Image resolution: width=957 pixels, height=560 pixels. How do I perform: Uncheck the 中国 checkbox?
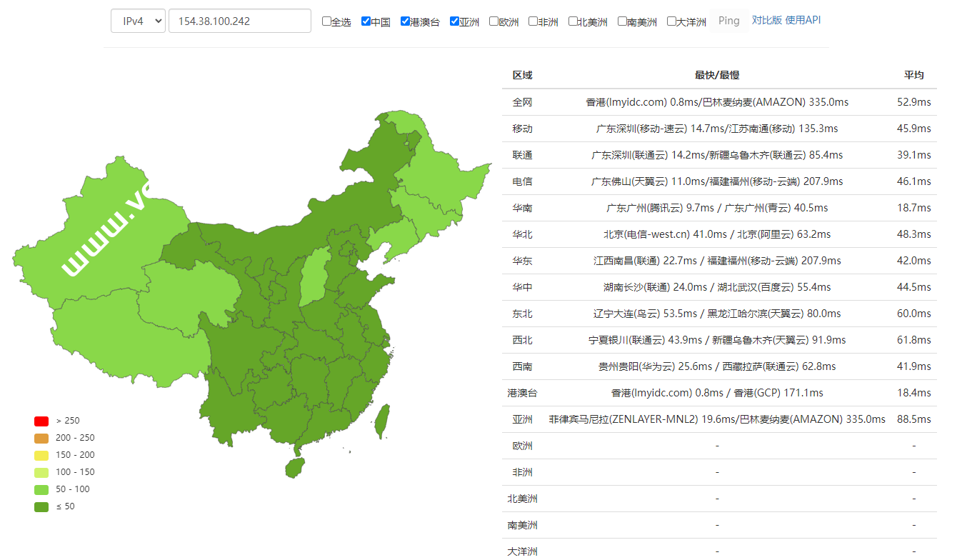366,21
